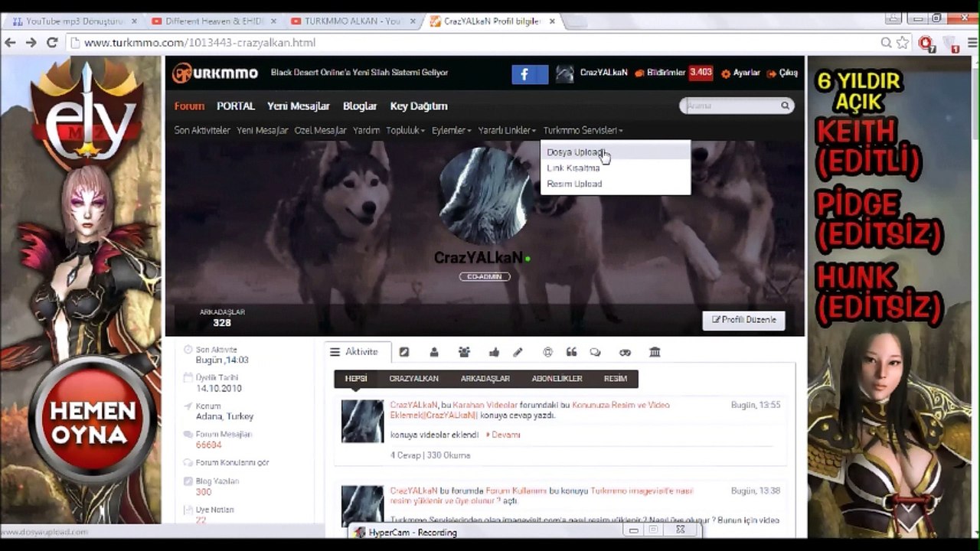The height and width of the screenshot is (551, 980).
Task: Bookmark this page with the star icon
Action: click(x=903, y=43)
